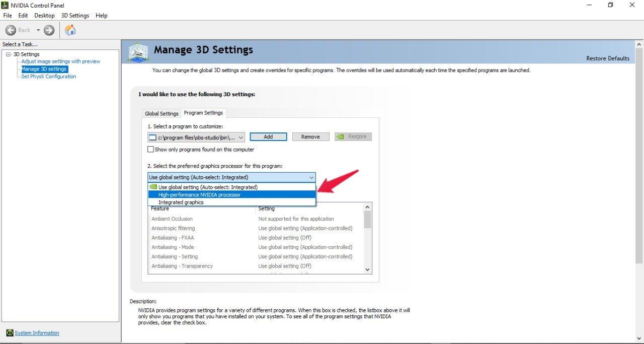The image size is (644, 344).
Task: Click the Forward arrow icon
Action: coord(49,30)
